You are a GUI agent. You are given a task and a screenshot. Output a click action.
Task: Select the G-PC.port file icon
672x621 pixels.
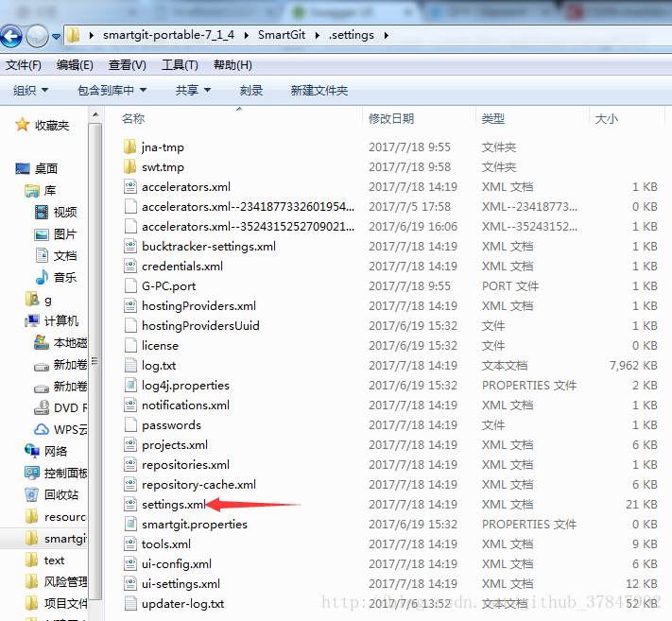pos(130,285)
